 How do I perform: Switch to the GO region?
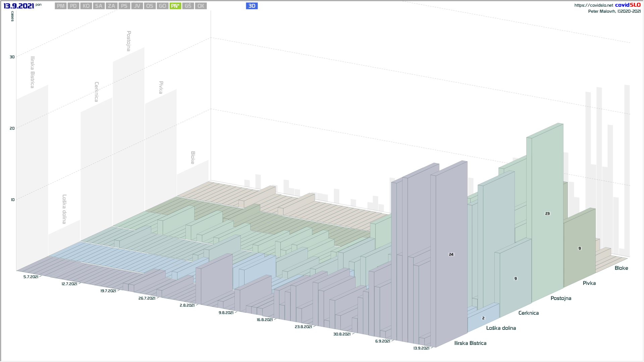(x=162, y=6)
